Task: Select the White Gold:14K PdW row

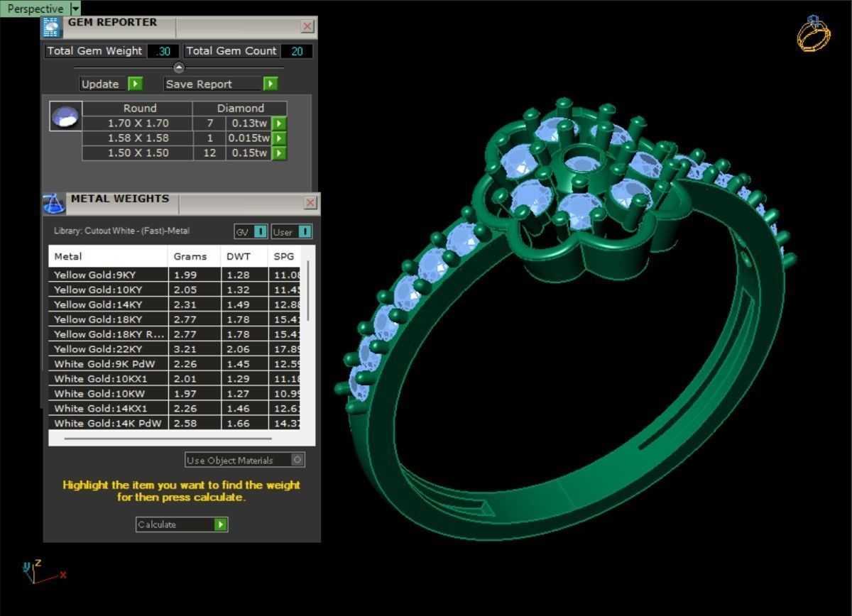Action: [x=175, y=423]
